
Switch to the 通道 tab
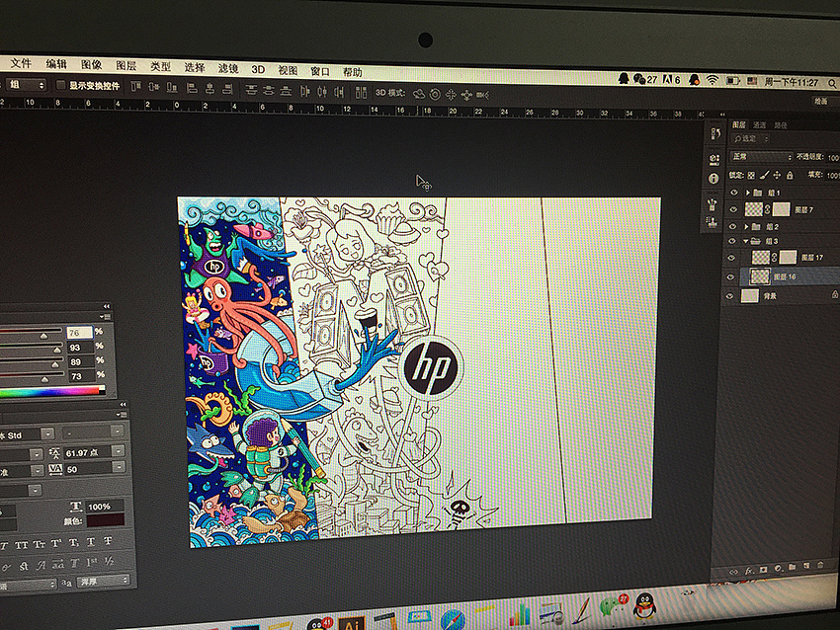click(x=759, y=125)
